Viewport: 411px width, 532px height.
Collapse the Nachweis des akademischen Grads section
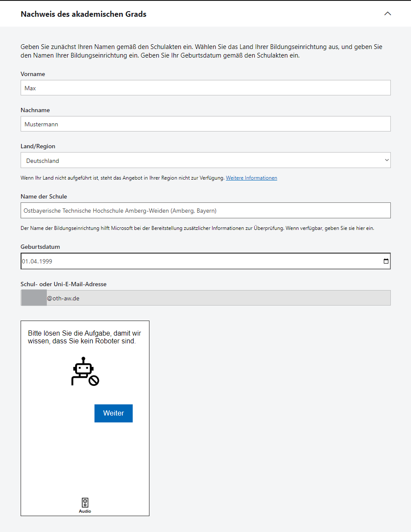387,14
